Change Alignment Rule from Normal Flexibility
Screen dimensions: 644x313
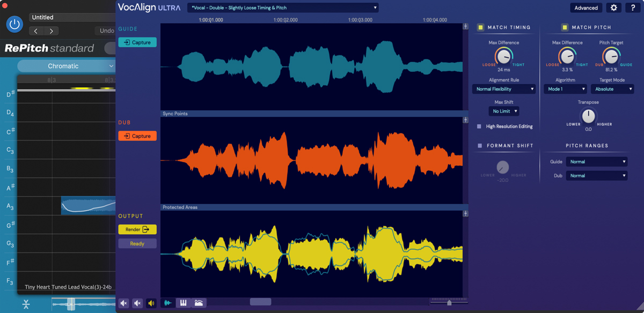click(503, 88)
